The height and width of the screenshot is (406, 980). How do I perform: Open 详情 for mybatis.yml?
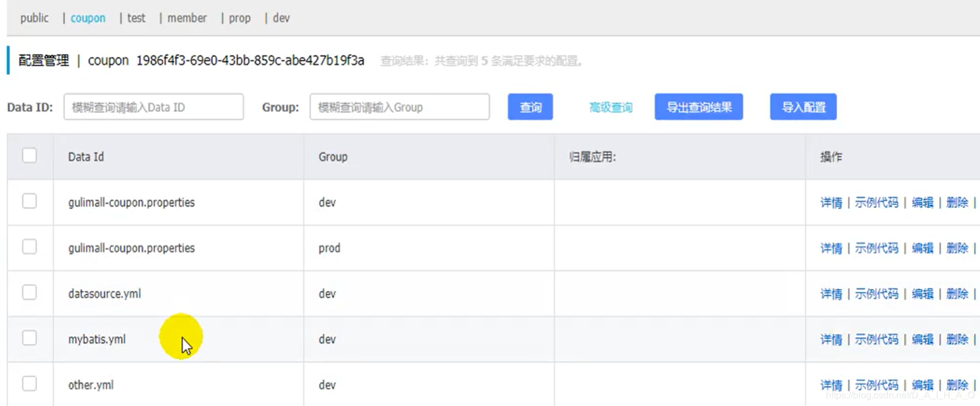point(831,339)
